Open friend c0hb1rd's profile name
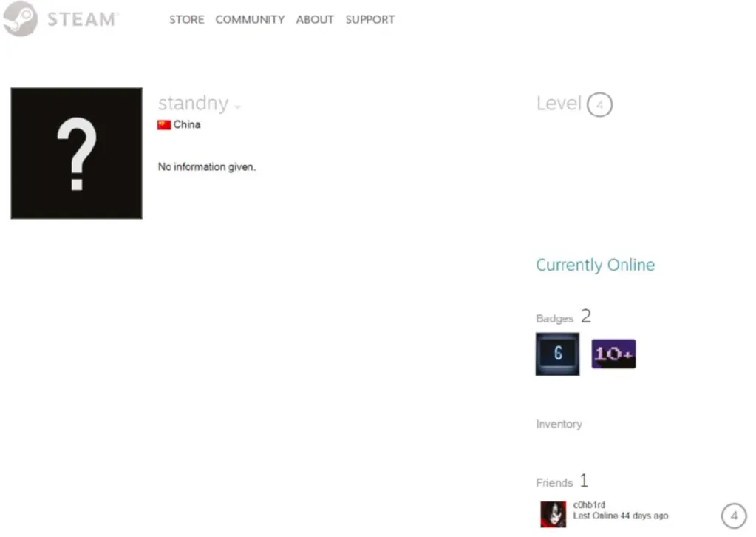The image size is (756, 537). [589, 504]
